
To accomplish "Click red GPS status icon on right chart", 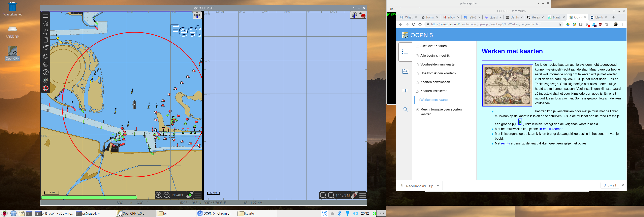I will tap(362, 15).
